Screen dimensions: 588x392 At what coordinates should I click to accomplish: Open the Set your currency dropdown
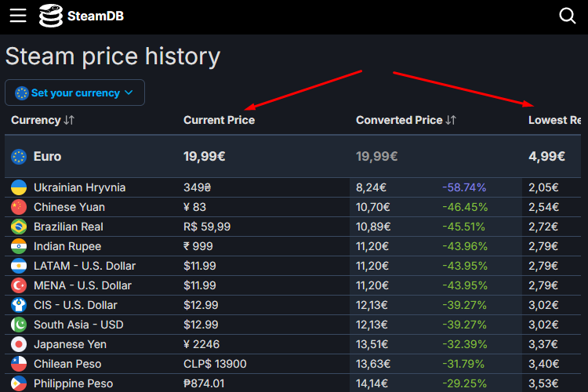pos(74,93)
